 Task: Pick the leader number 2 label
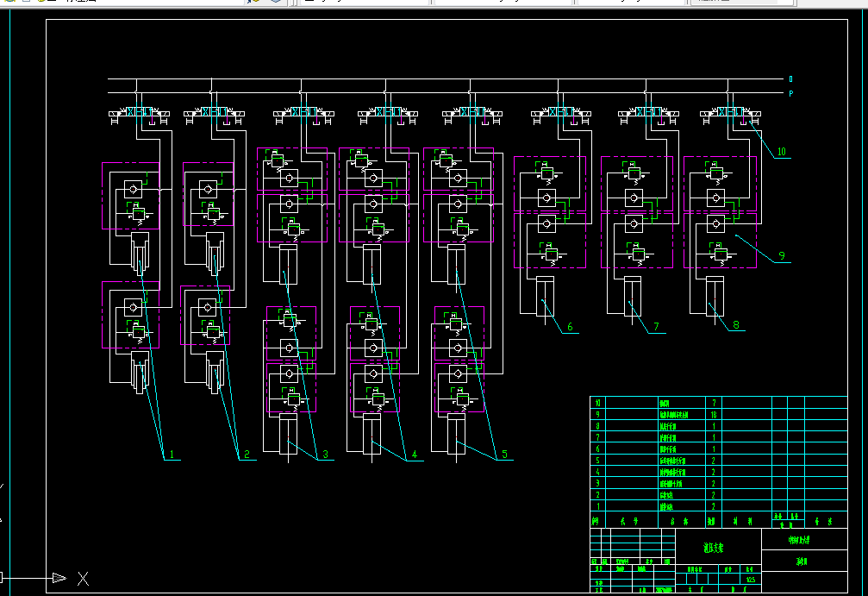click(x=246, y=455)
